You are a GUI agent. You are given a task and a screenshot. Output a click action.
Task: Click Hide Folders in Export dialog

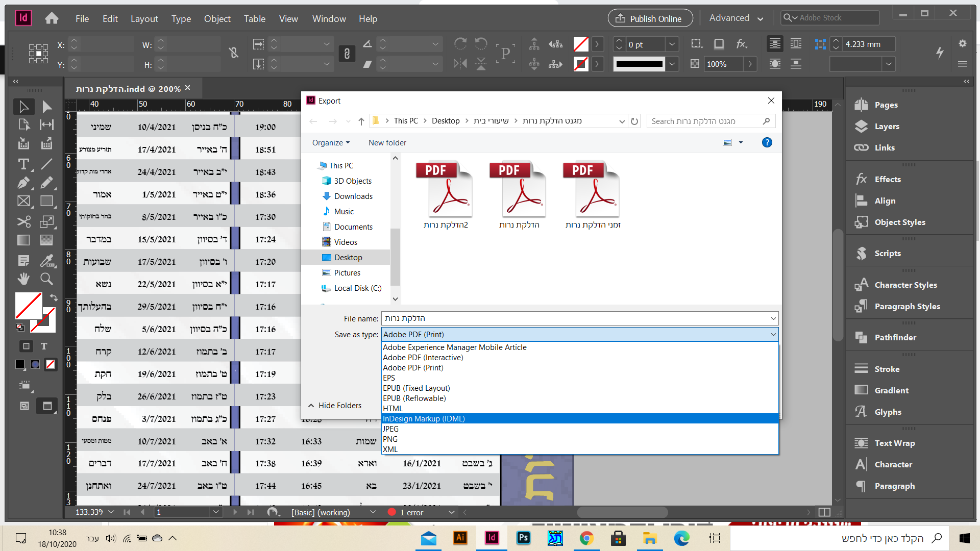(335, 405)
